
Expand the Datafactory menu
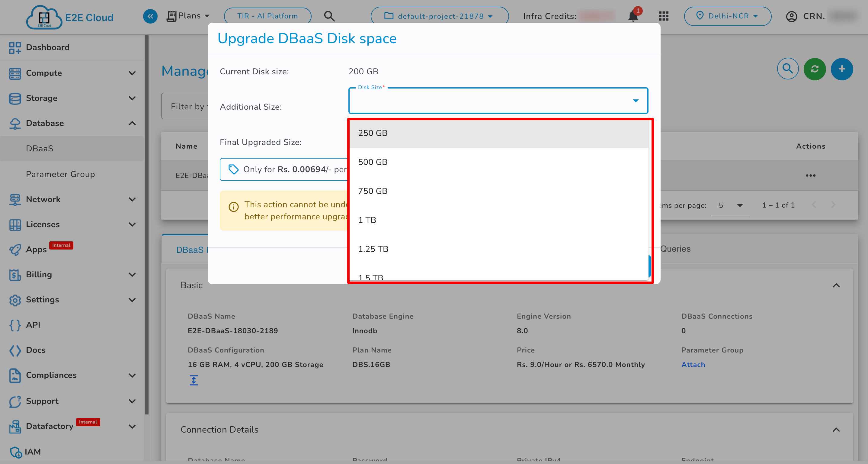coord(133,426)
